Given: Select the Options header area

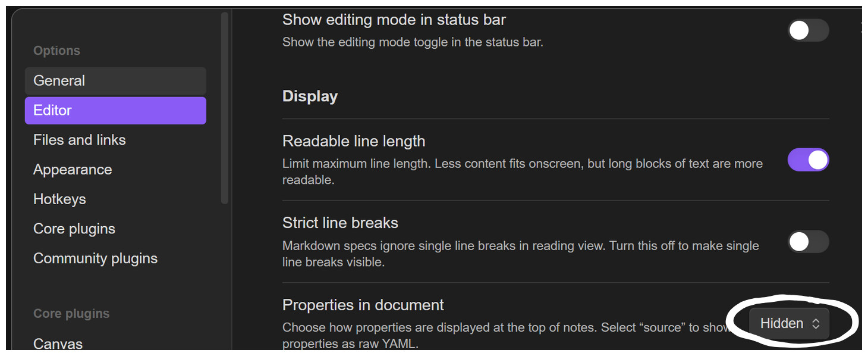Looking at the screenshot, I should click(x=56, y=51).
